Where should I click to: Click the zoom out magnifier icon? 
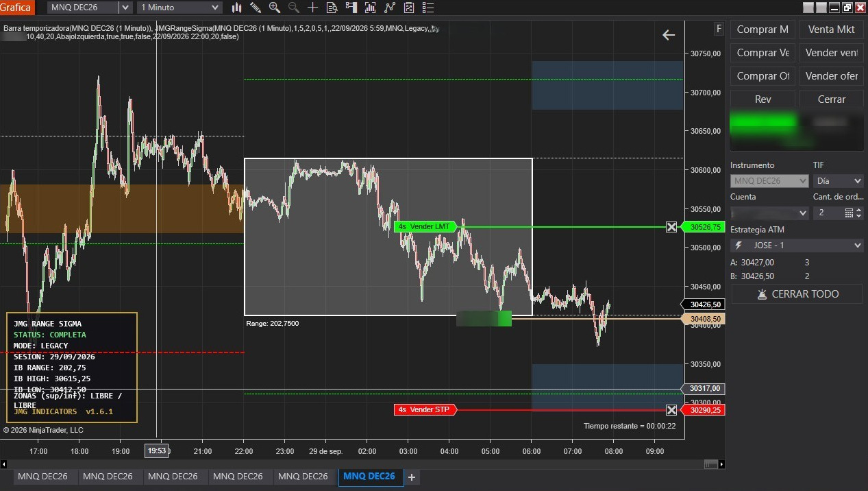294,8
